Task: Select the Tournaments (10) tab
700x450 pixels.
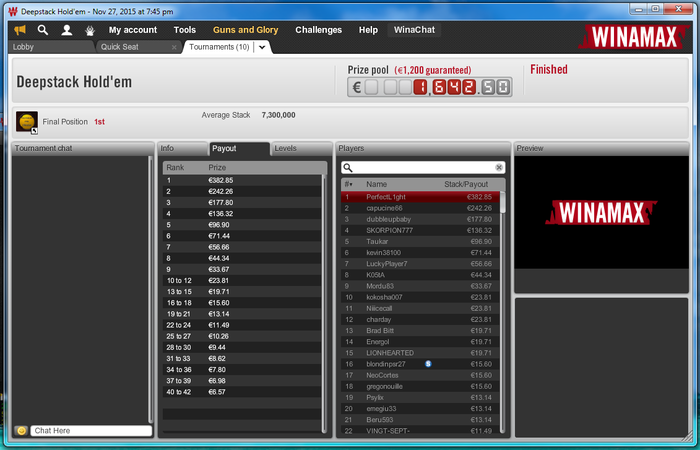Action: click(219, 47)
